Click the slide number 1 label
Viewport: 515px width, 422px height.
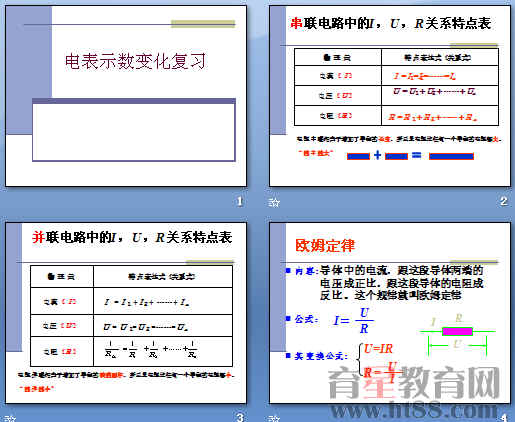tap(240, 201)
